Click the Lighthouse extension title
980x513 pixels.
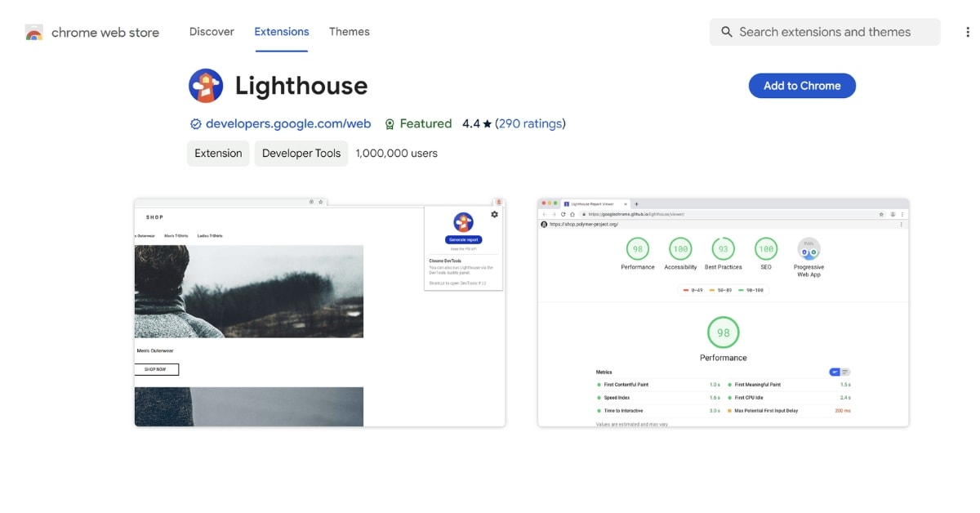(301, 86)
